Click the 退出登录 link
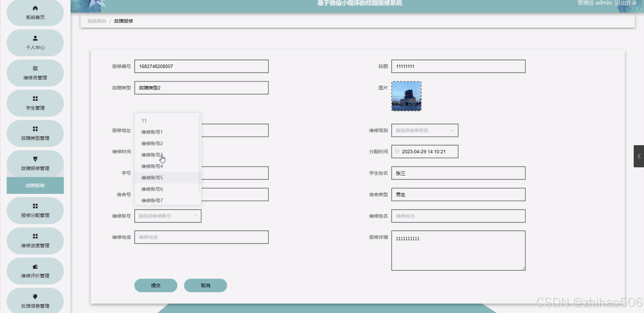Image resolution: width=644 pixels, height=313 pixels. tap(625, 3)
